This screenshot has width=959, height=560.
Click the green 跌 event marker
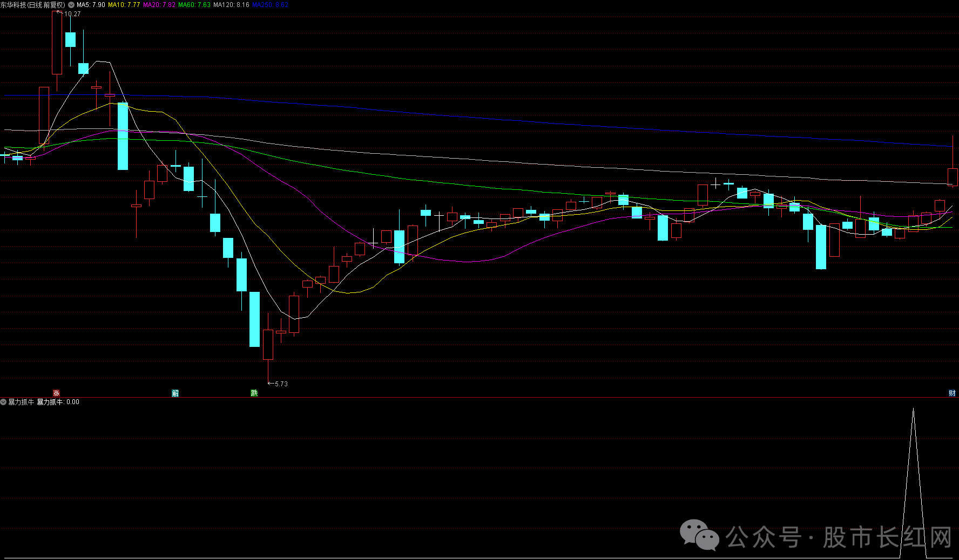pyautogui.click(x=254, y=393)
